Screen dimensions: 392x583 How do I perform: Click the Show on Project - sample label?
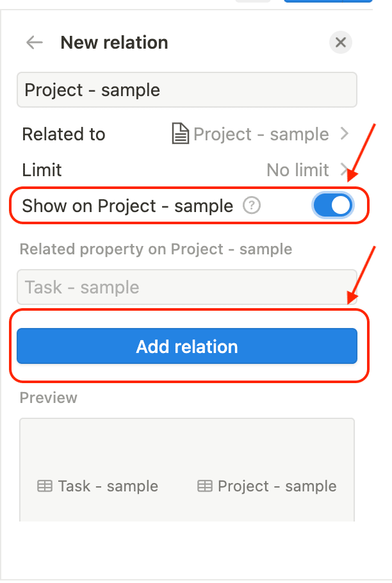(127, 206)
